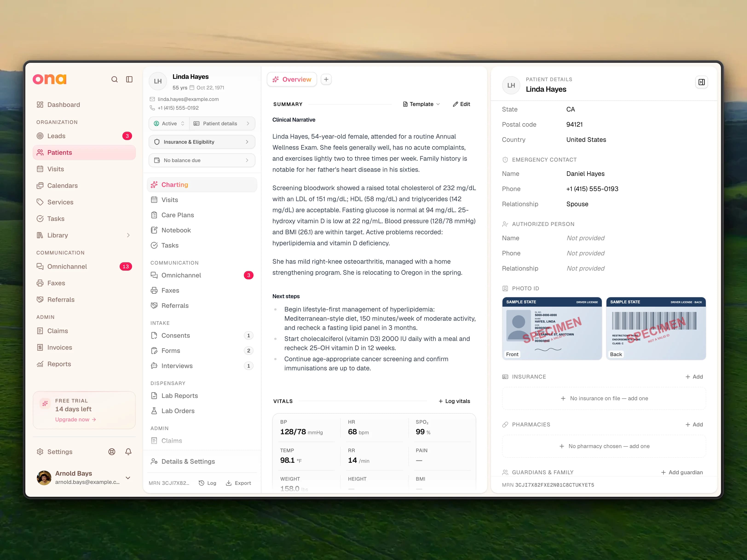Open patient Referrals under Communication
This screenshot has height=560, width=747.
point(202,306)
